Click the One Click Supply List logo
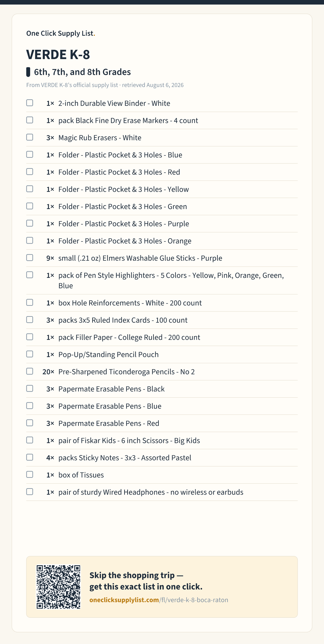This screenshot has width=324, height=644. pos(61,33)
